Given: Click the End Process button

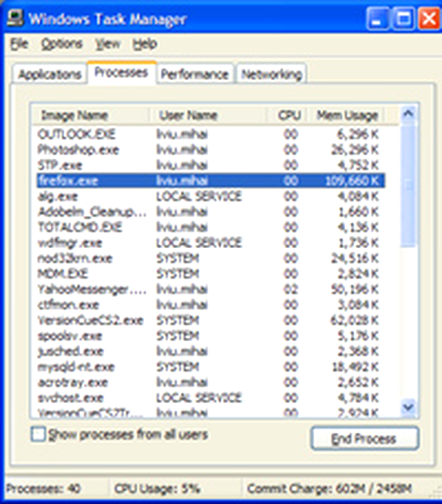Looking at the screenshot, I should tap(365, 439).
